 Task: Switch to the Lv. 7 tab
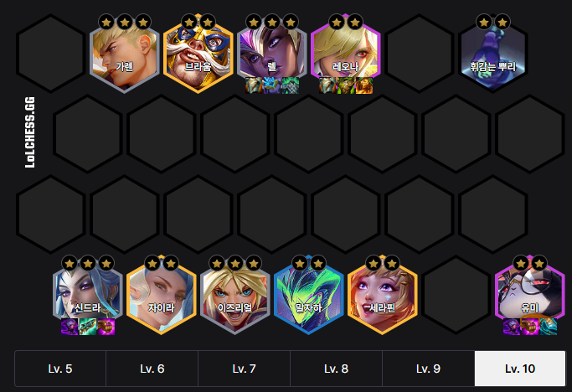click(x=244, y=369)
